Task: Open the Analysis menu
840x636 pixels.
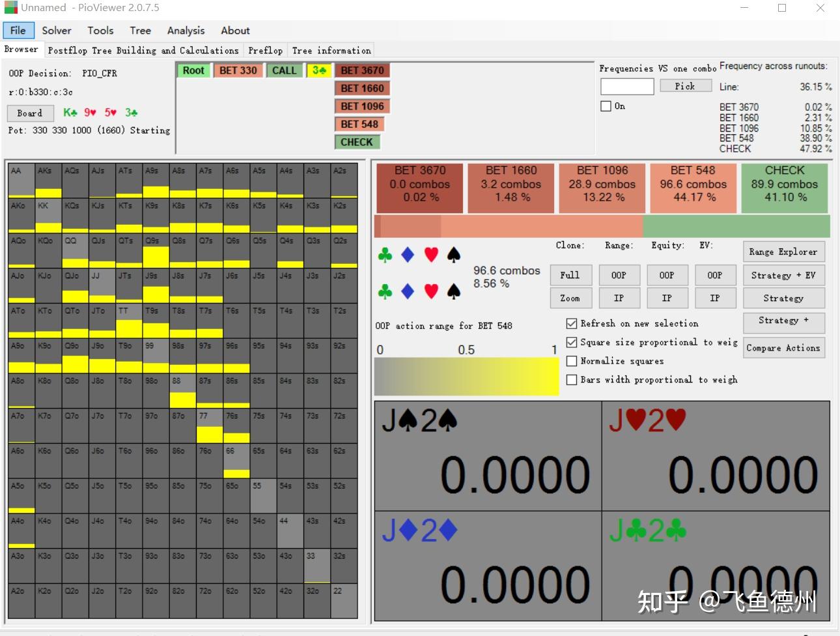Action: coord(186,31)
